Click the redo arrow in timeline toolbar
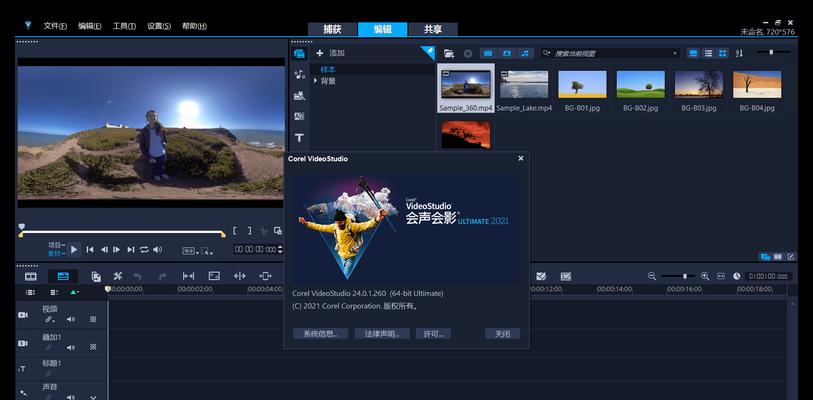This screenshot has height=400, width=813. click(x=162, y=277)
